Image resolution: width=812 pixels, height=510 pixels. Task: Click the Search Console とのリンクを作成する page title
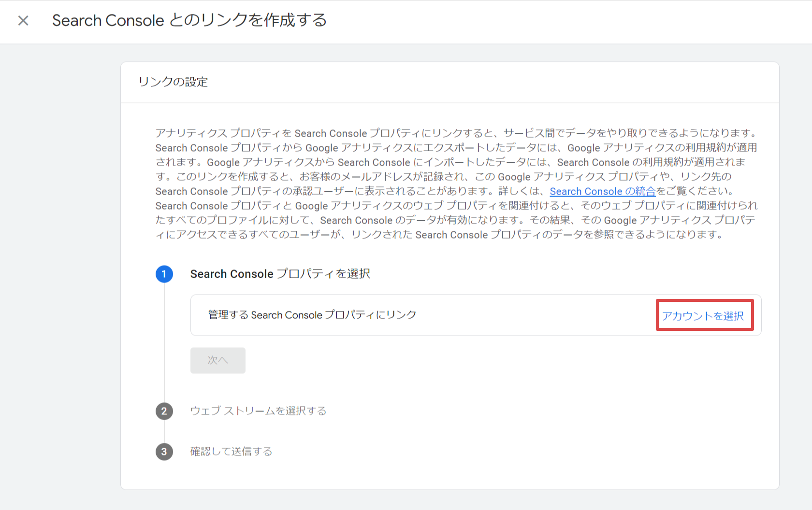coord(189,20)
